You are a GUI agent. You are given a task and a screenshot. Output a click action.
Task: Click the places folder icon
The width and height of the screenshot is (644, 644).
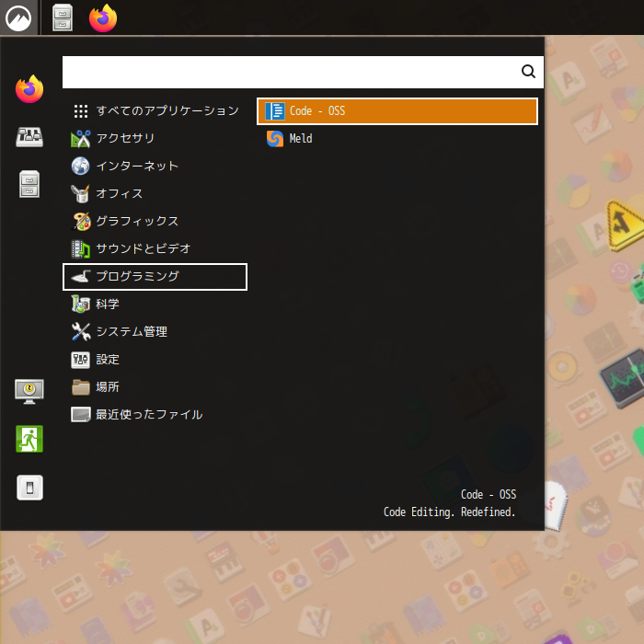click(x=81, y=387)
